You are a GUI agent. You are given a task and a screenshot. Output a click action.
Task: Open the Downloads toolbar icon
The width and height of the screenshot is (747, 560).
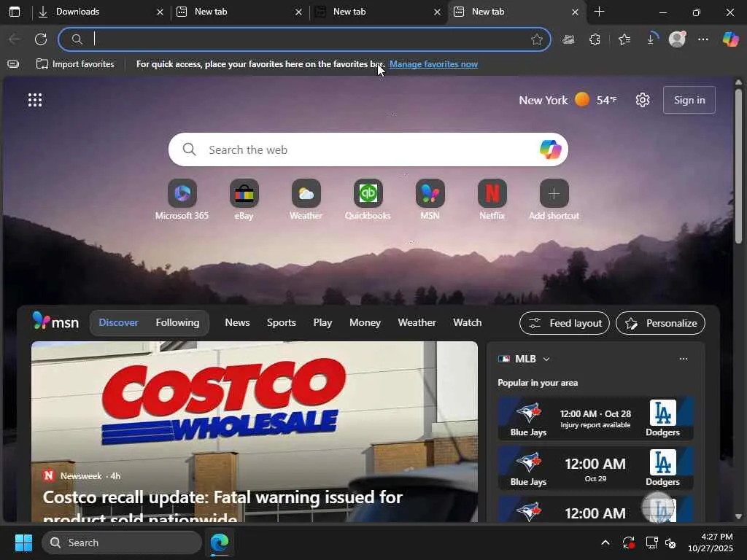(651, 39)
